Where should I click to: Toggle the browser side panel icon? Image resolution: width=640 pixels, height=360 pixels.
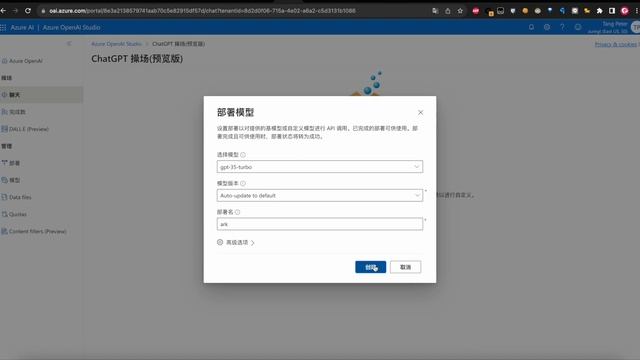[612, 11]
